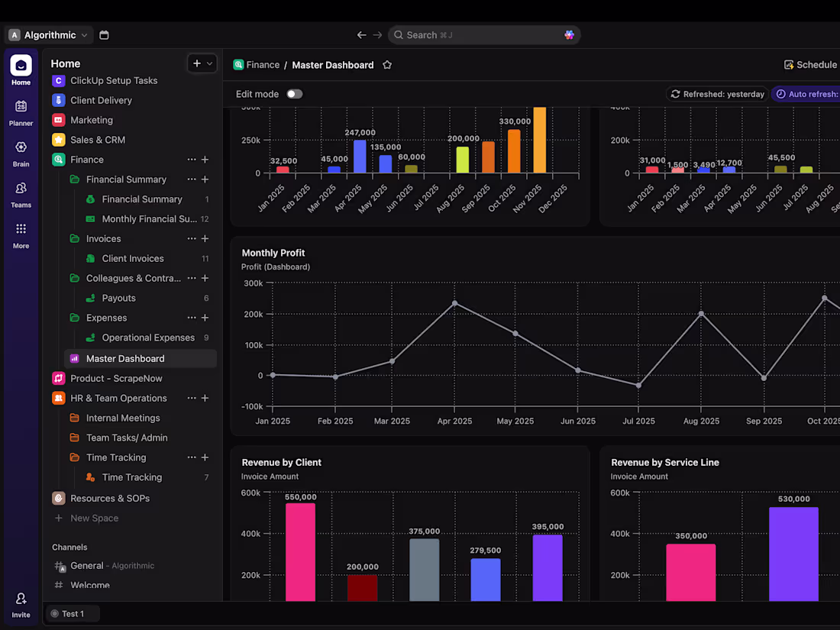Viewport: 840px width, 630px height.
Task: Click the 247,000 blue bar
Action: click(360, 157)
